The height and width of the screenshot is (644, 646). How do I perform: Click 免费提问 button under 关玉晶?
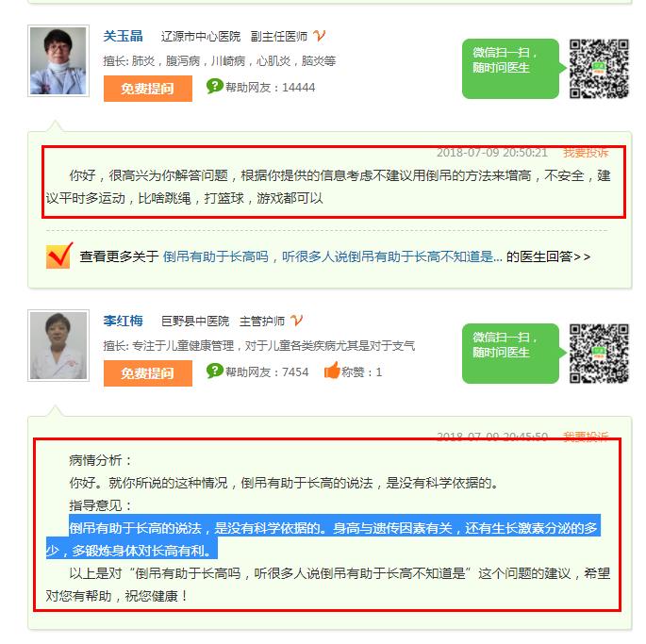148,89
